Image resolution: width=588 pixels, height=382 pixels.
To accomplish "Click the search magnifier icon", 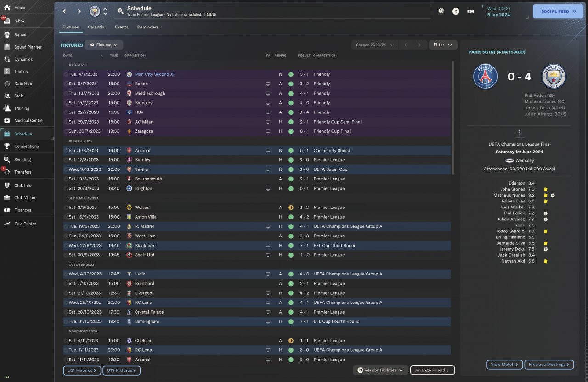I will (x=120, y=11).
